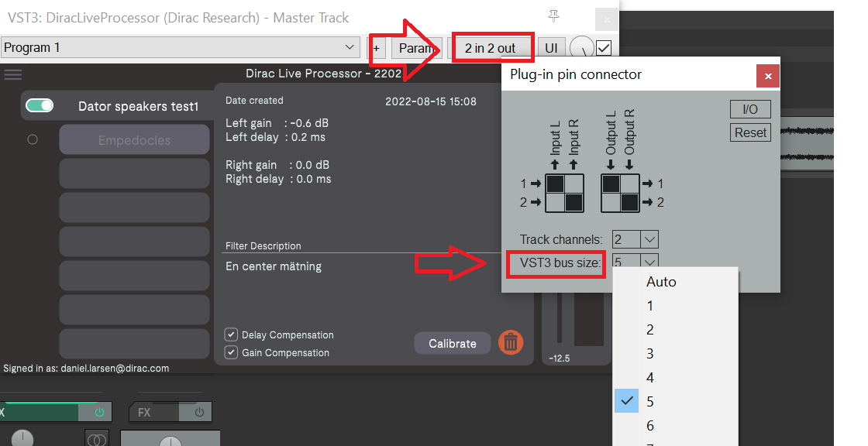Click Reset in the pin connector
Image resolution: width=868 pixels, height=446 pixels.
[750, 133]
